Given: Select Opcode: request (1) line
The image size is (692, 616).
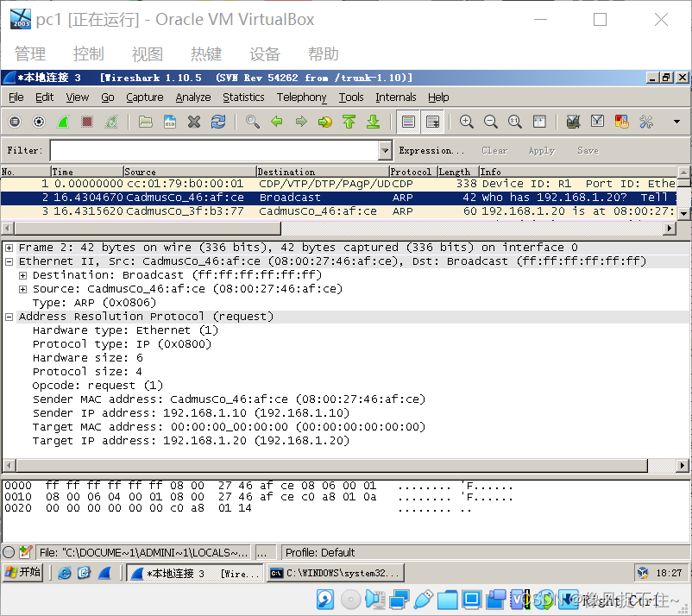Looking at the screenshot, I should pos(98,386).
